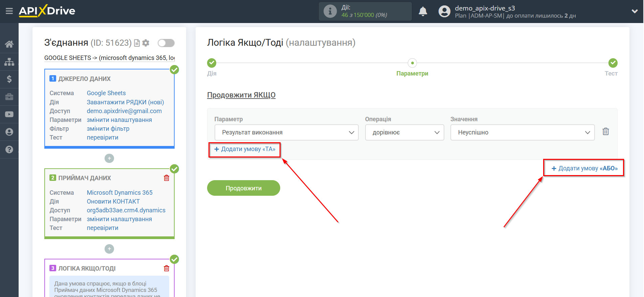Open the Google Sheets system link

(106, 93)
